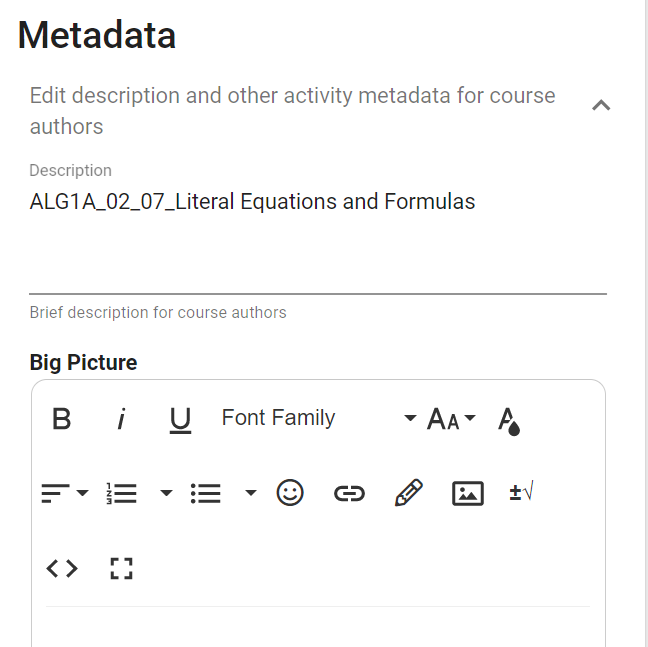Insert an image into the editor
This screenshot has width=648, height=647.
click(468, 493)
